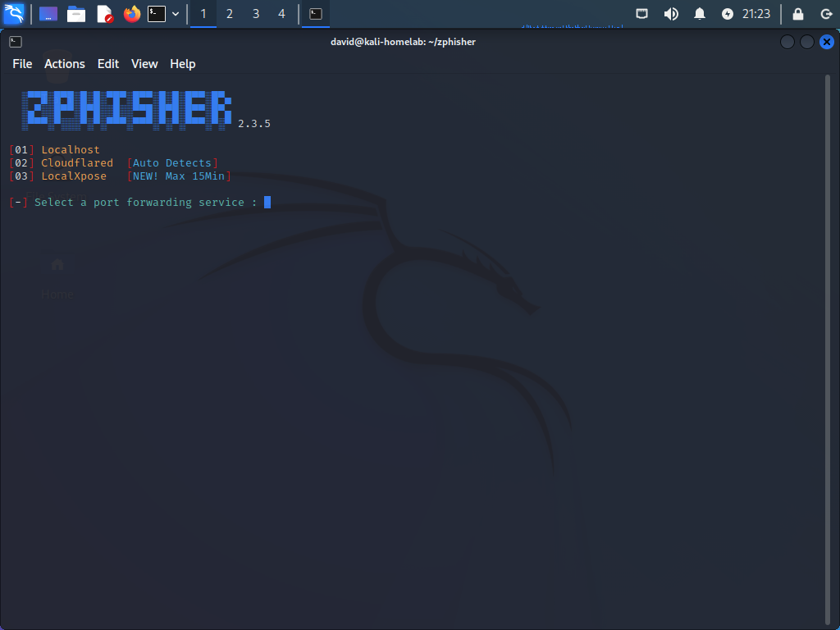
Task: Open the File menu
Action: (22, 64)
